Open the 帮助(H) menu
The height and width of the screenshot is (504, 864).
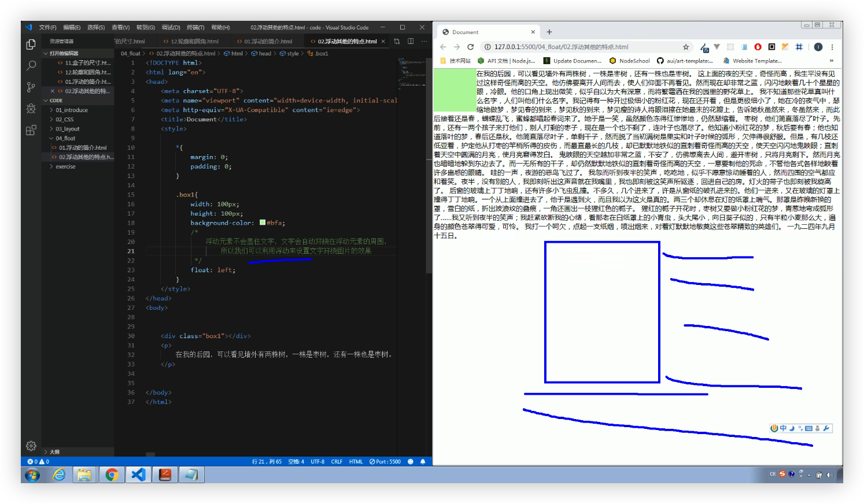[x=220, y=27]
